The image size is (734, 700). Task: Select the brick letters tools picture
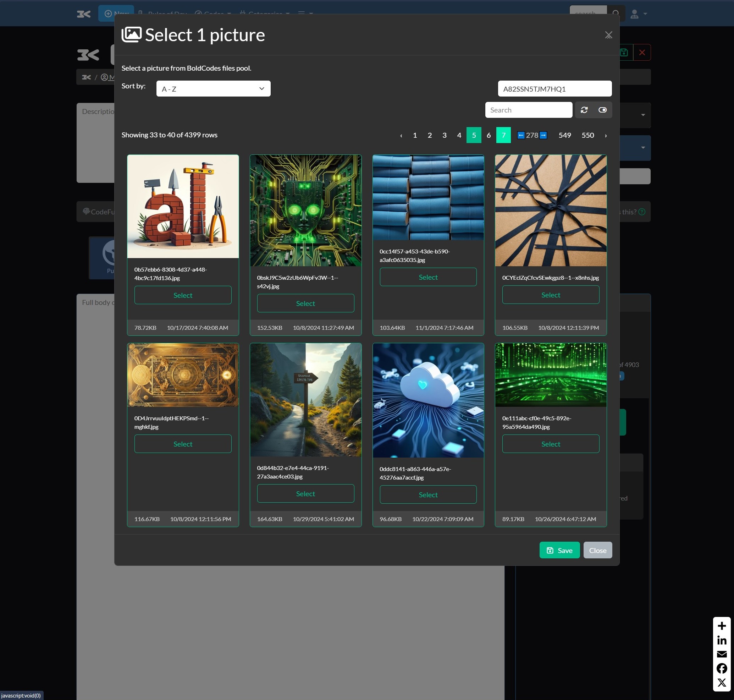[x=183, y=295]
